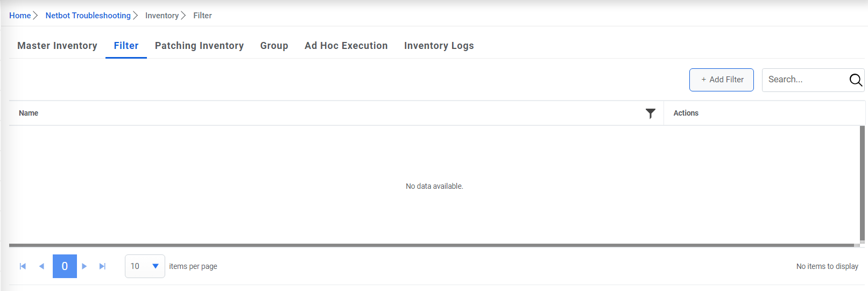View the Inventory Logs tab
This screenshot has height=291, width=868.
[x=439, y=46]
